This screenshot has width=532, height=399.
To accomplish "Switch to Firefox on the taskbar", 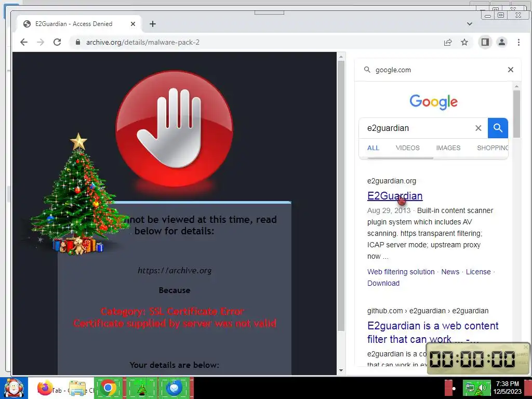I will pyautogui.click(x=45, y=388).
